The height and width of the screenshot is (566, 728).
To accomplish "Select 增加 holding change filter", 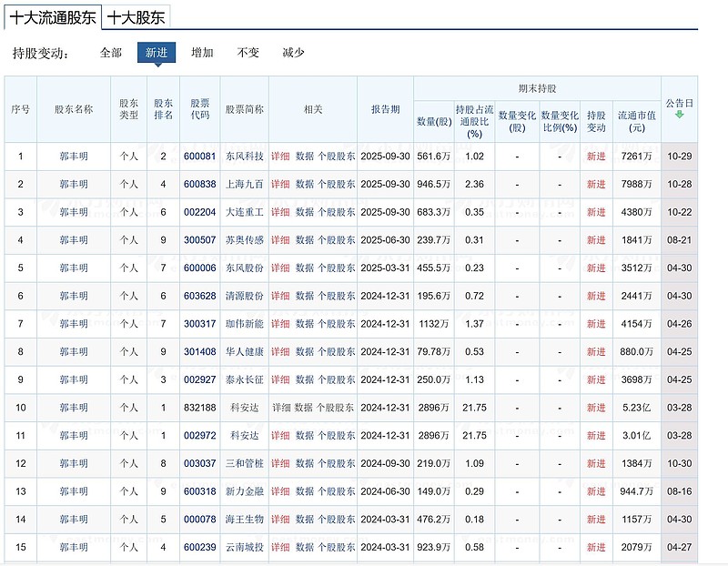I will coord(202,53).
